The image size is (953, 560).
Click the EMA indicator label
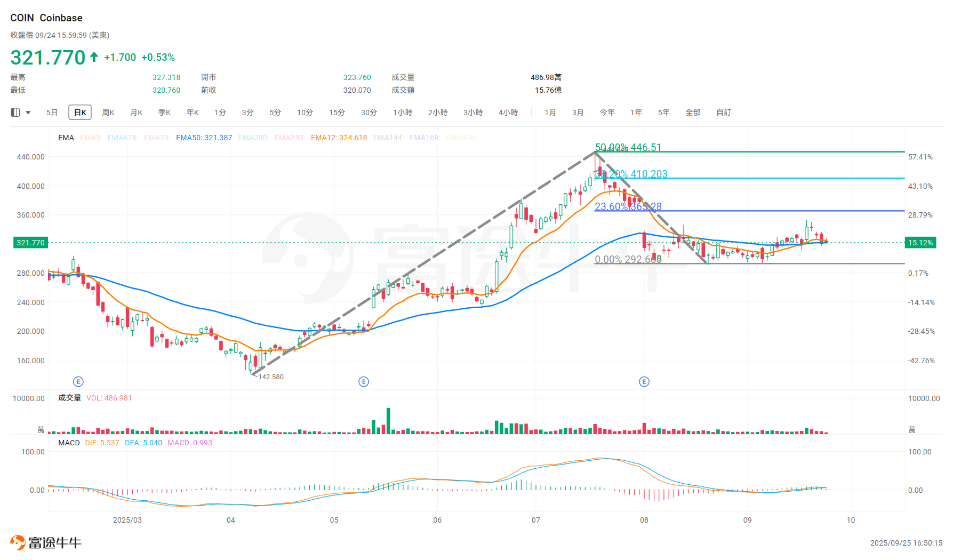(x=66, y=138)
